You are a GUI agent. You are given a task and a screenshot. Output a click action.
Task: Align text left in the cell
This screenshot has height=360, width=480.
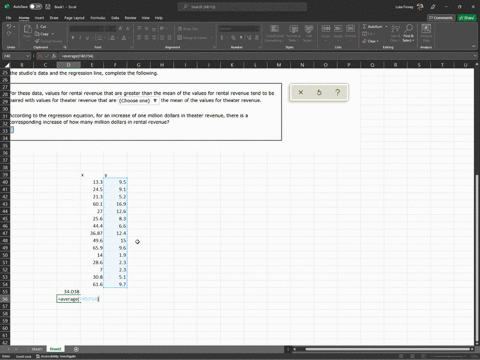tap(139, 38)
